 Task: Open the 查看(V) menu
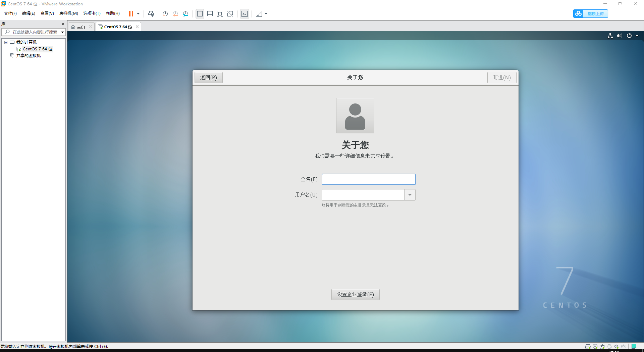pyautogui.click(x=47, y=13)
